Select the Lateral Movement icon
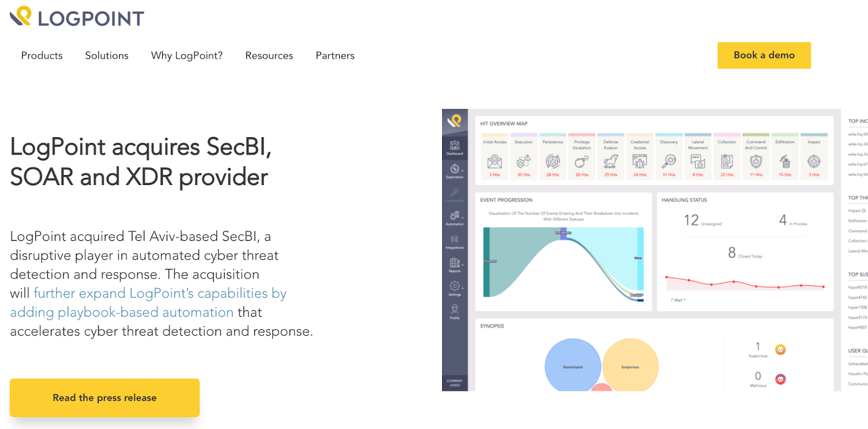The width and height of the screenshot is (868, 429). [698, 162]
